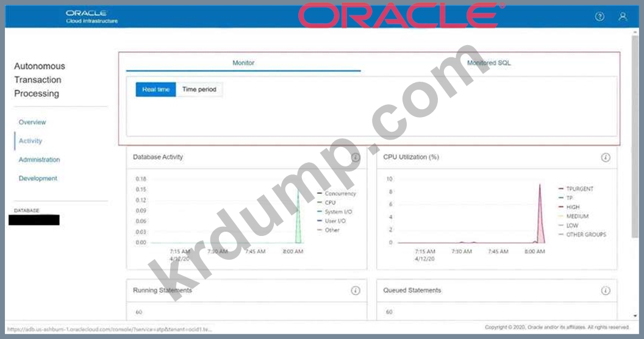Go to the Development section

(38, 178)
